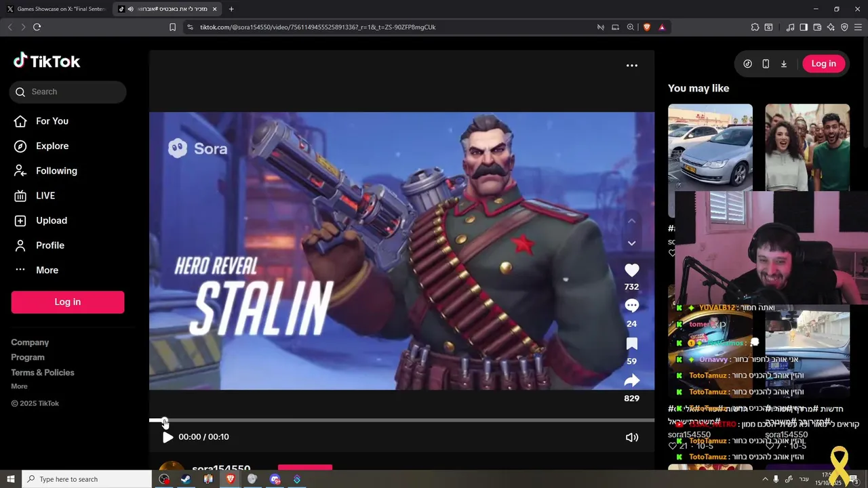
Task: Click the video progress bar
Action: point(401,420)
